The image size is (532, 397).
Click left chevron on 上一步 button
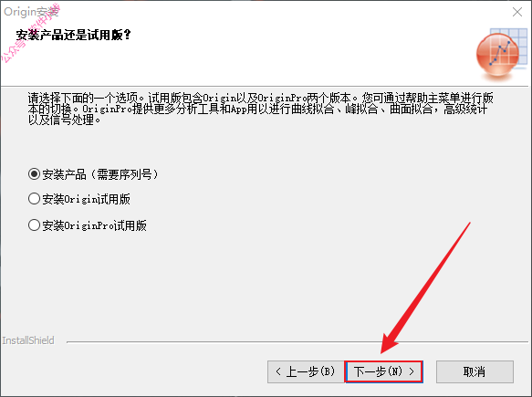coord(278,371)
